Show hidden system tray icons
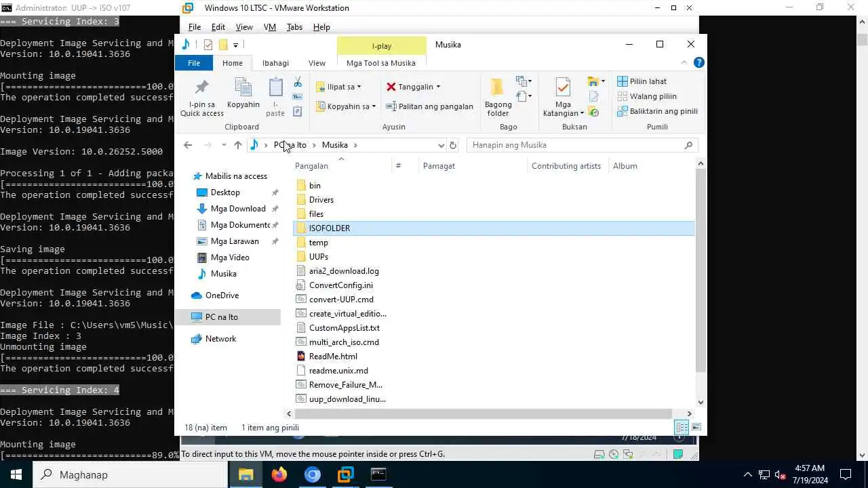 tap(747, 474)
